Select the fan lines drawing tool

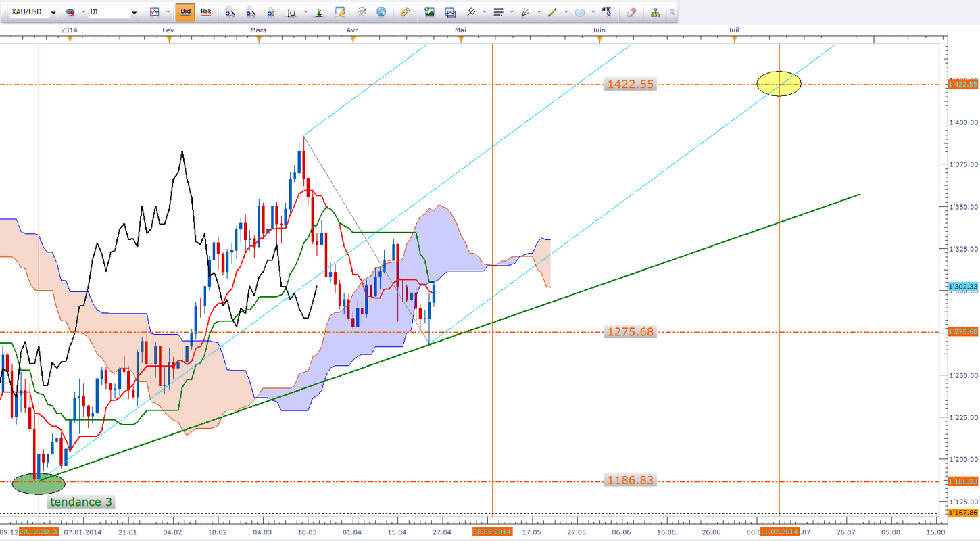coord(525,12)
